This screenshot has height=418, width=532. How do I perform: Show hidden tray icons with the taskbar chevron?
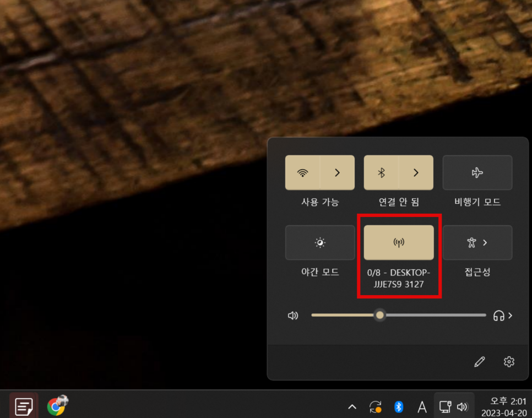point(352,406)
